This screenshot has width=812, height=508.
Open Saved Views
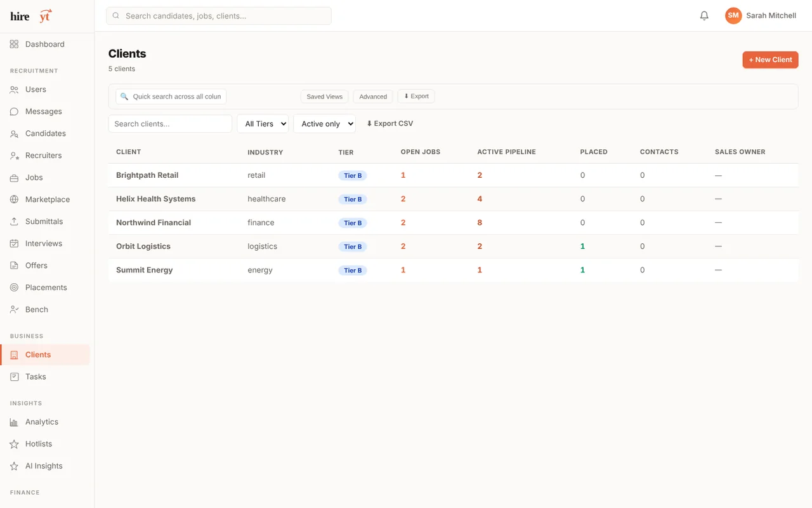pos(324,97)
